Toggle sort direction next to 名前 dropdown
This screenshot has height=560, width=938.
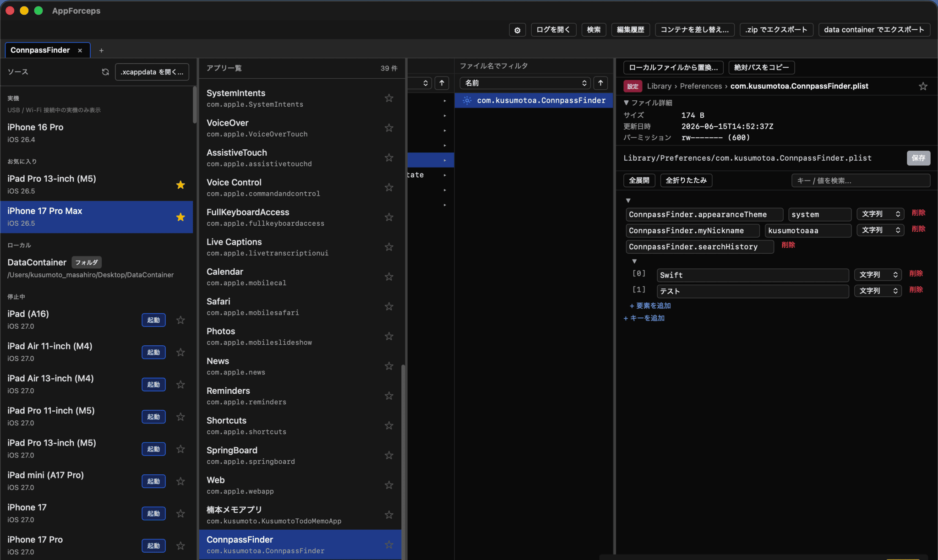coord(600,83)
